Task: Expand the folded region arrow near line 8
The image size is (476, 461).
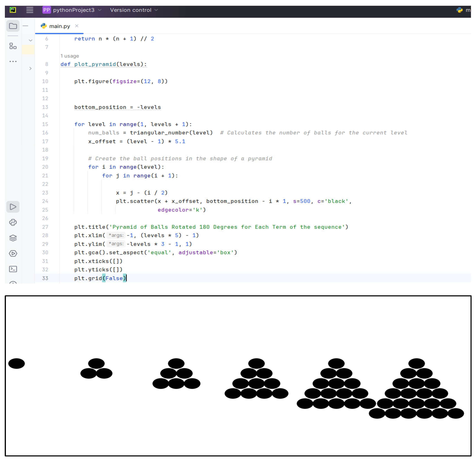Action: [30, 68]
